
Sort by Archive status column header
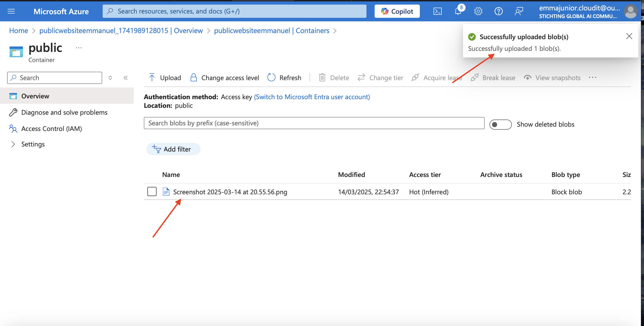pyautogui.click(x=501, y=175)
